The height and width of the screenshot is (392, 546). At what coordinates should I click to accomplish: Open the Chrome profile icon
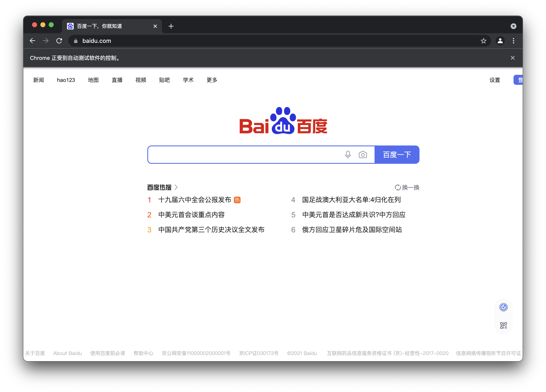coord(500,41)
